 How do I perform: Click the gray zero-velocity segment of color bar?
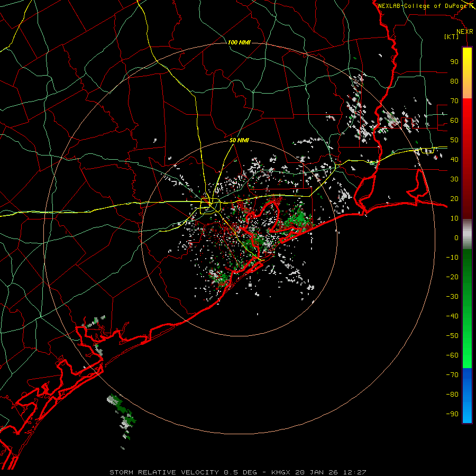(x=467, y=234)
